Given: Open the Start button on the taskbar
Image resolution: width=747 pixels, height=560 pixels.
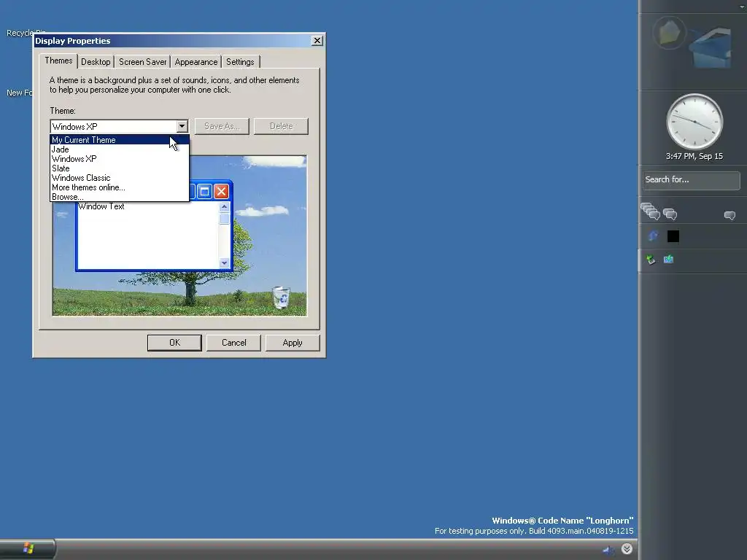Looking at the screenshot, I should 27,548.
